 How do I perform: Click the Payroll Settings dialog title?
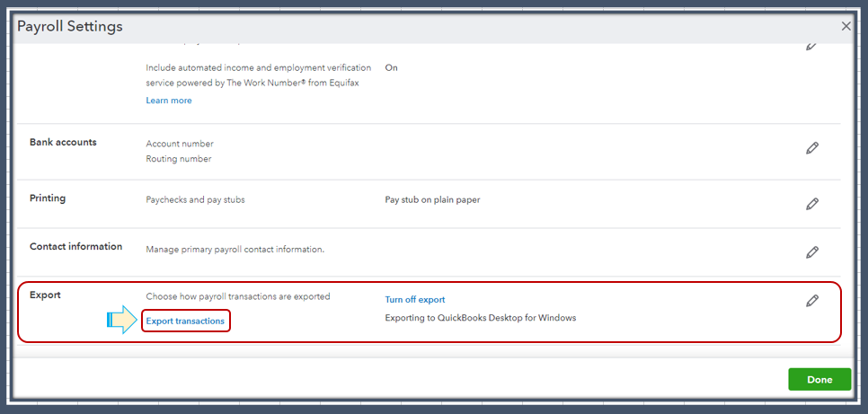click(x=70, y=26)
